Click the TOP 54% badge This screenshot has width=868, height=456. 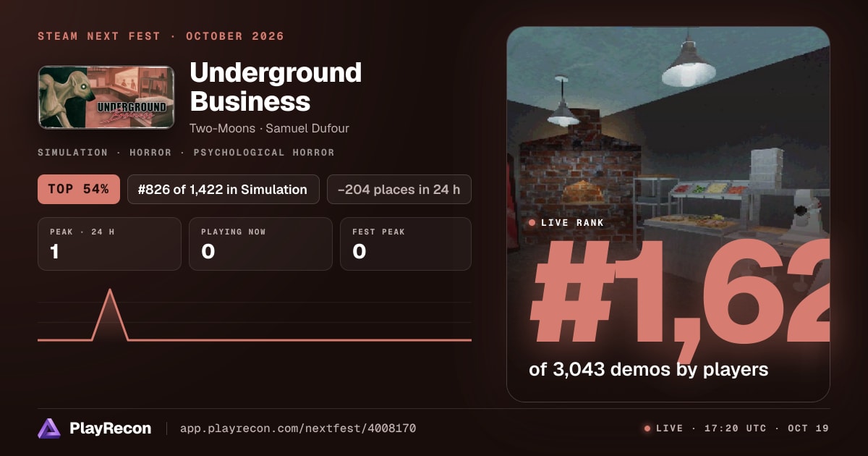[x=78, y=189]
